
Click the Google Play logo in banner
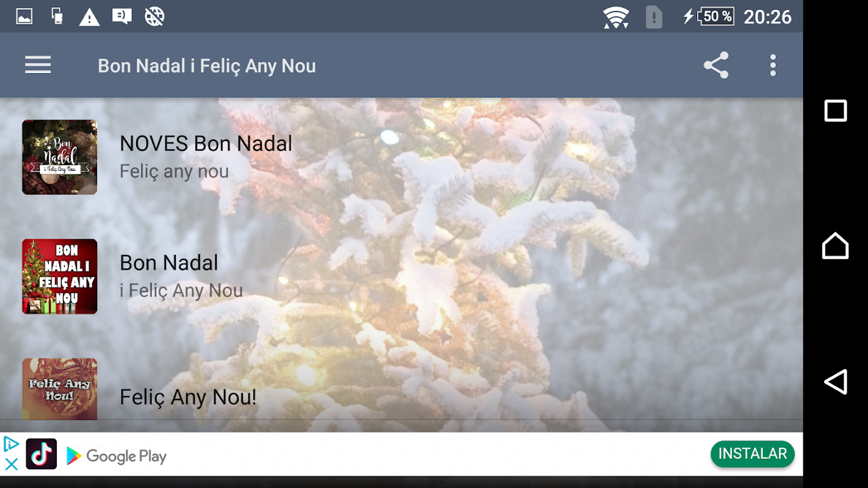pyautogui.click(x=116, y=456)
